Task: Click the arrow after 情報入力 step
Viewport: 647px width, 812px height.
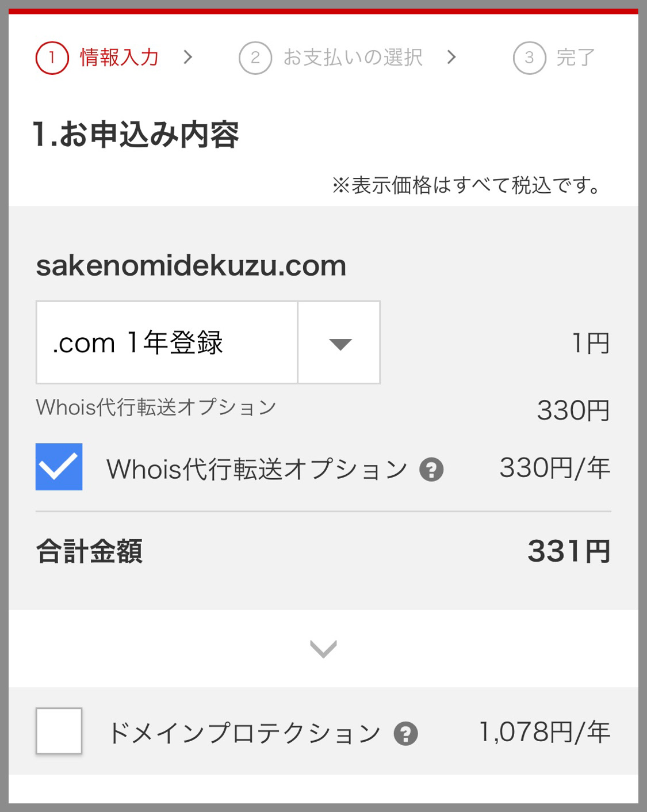Action: pos(187,57)
